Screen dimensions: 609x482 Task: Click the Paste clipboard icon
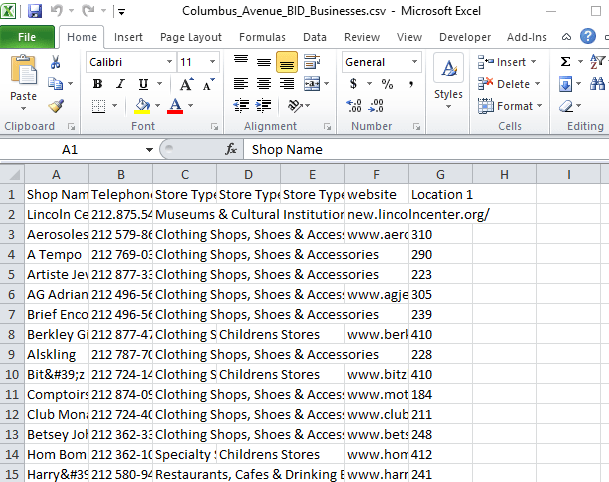(x=24, y=70)
